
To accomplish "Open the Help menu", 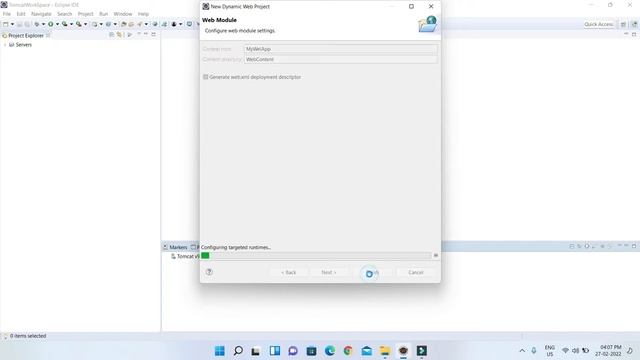I will click(x=143, y=14).
